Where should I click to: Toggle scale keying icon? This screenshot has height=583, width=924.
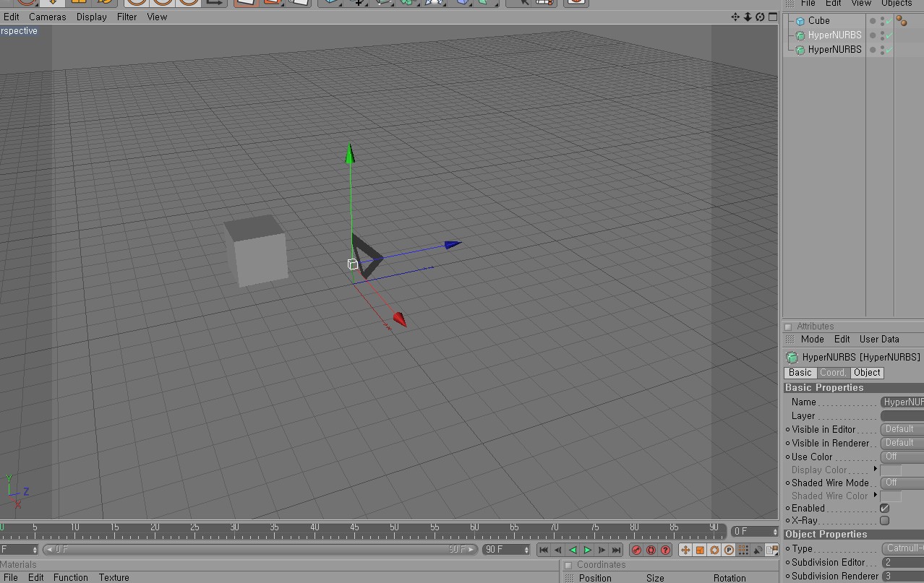[x=700, y=550]
